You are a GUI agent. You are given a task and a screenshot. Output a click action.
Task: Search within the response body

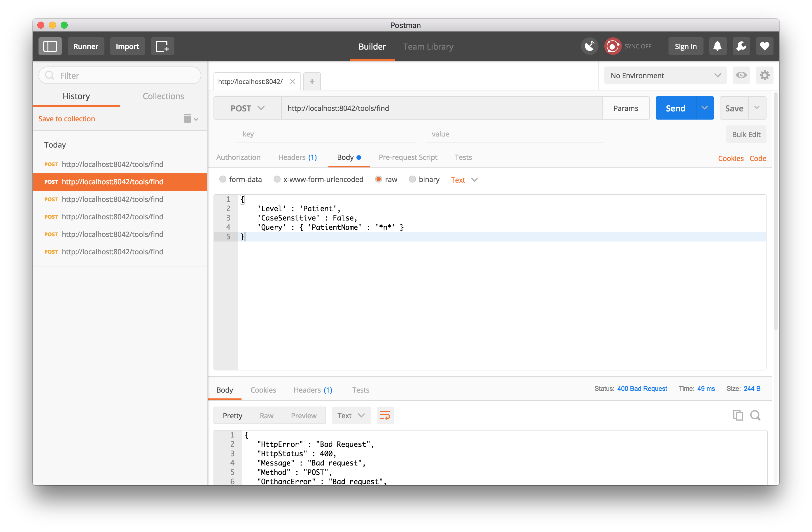coord(755,415)
